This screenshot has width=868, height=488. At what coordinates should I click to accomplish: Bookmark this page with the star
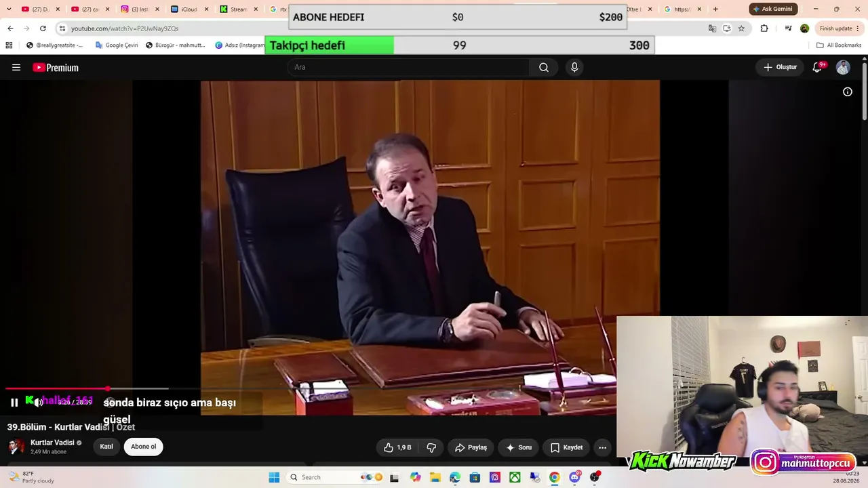(x=741, y=28)
